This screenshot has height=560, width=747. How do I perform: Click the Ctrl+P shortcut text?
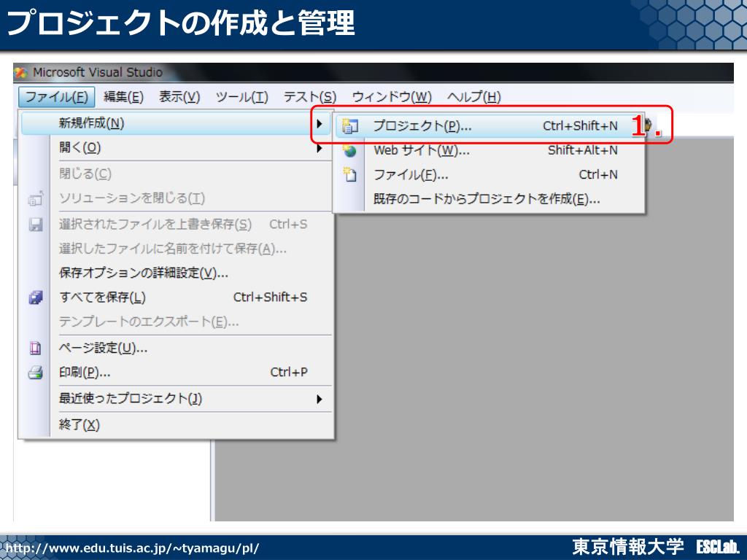pos(289,372)
